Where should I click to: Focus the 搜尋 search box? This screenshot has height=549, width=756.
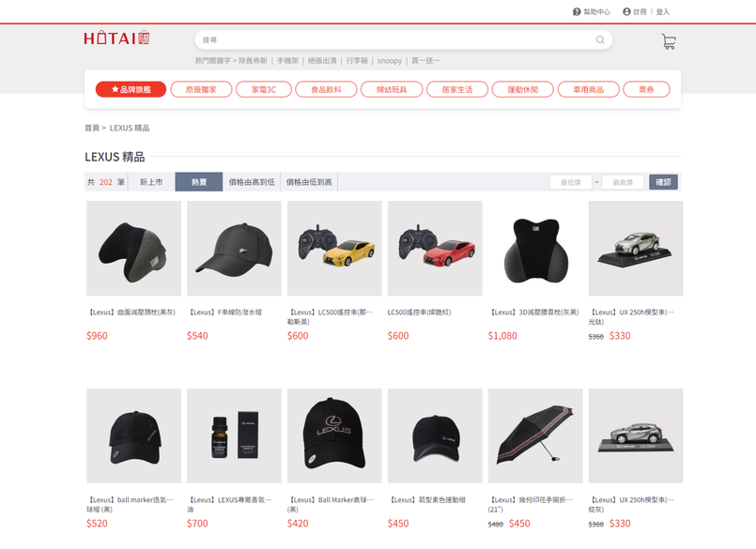pos(404,40)
